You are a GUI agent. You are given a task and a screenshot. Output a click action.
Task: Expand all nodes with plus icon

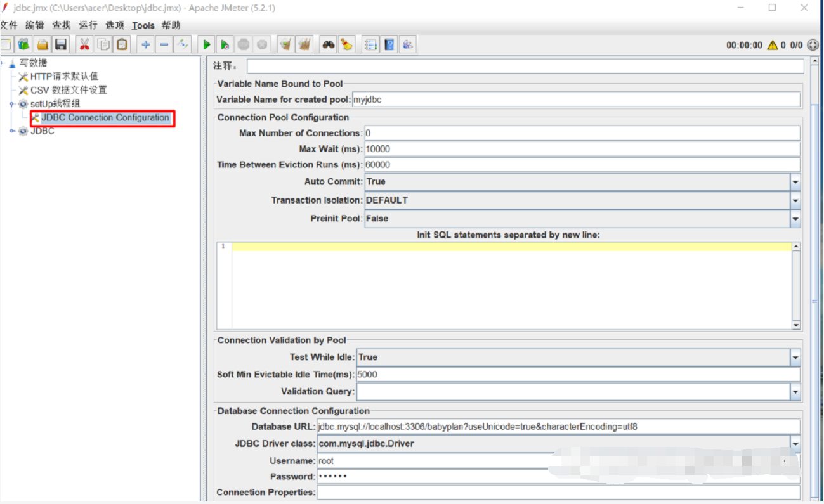(x=145, y=44)
